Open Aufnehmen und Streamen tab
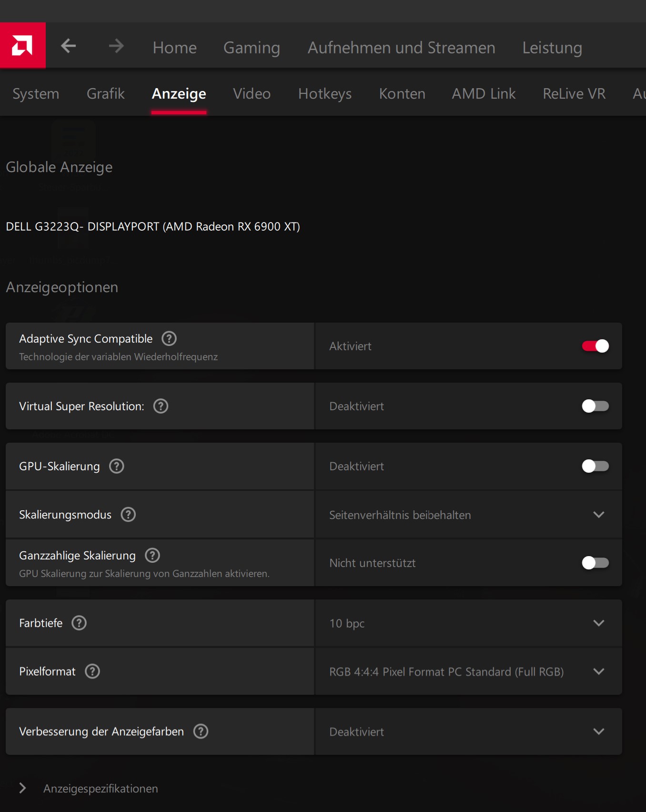Viewport: 646px width, 812px height. pos(402,48)
